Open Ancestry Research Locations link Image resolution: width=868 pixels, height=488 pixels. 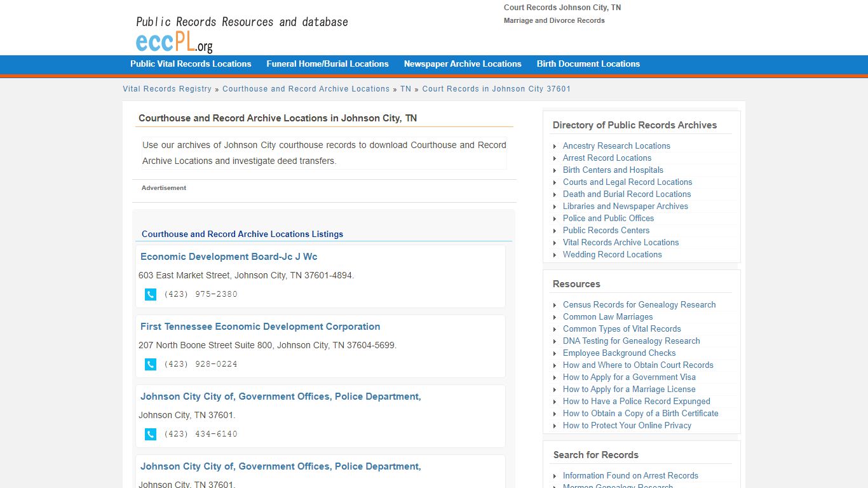pyautogui.click(x=616, y=146)
